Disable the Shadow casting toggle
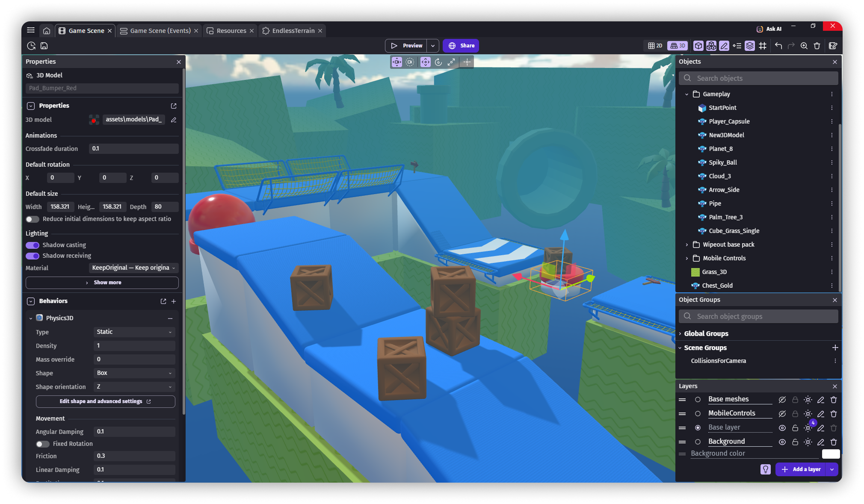 tap(33, 245)
